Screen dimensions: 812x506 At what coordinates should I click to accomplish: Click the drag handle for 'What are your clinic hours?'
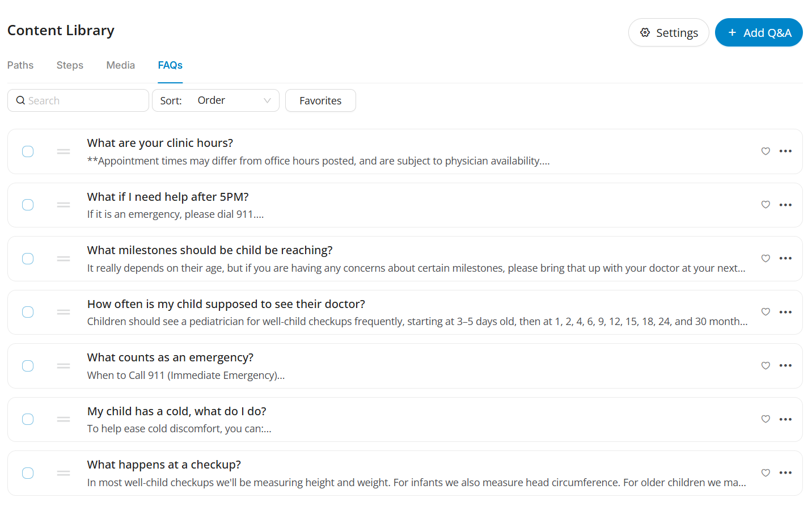tap(64, 151)
